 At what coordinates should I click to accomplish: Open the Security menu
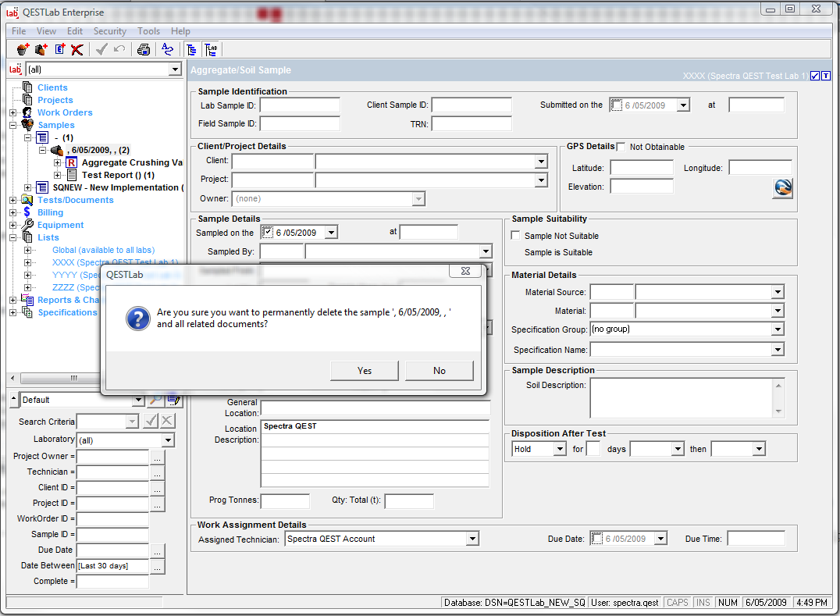[109, 31]
